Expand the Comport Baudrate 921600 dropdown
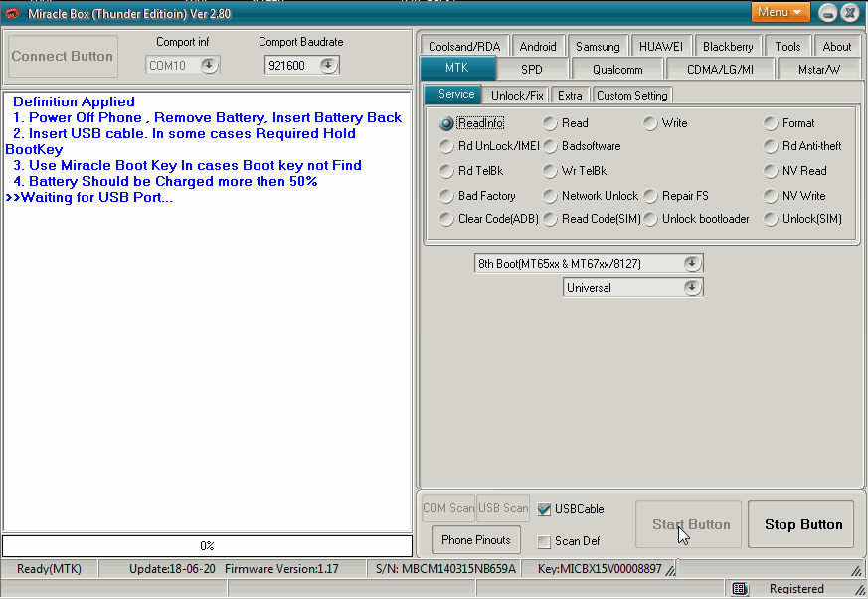This screenshot has height=599, width=868. (328, 65)
